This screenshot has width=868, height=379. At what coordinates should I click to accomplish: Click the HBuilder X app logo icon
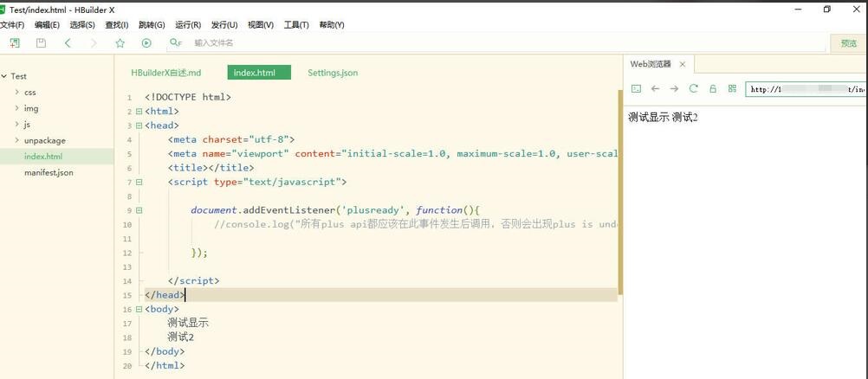click(x=3, y=10)
